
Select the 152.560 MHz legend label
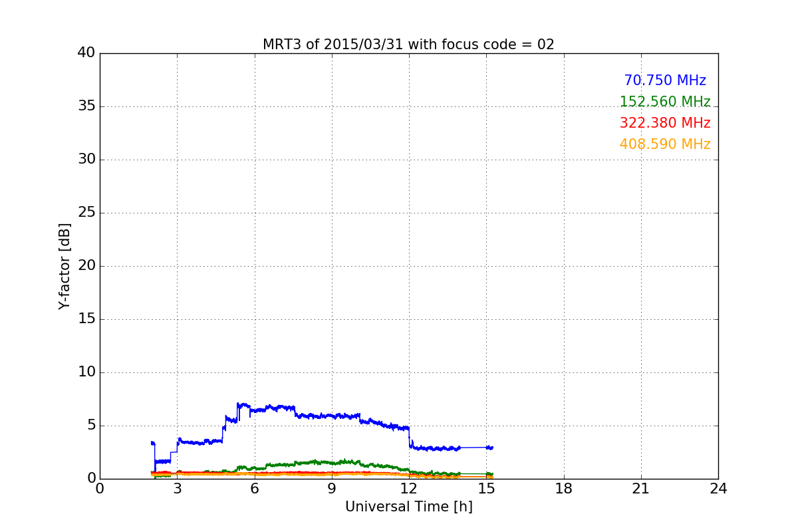click(x=665, y=102)
